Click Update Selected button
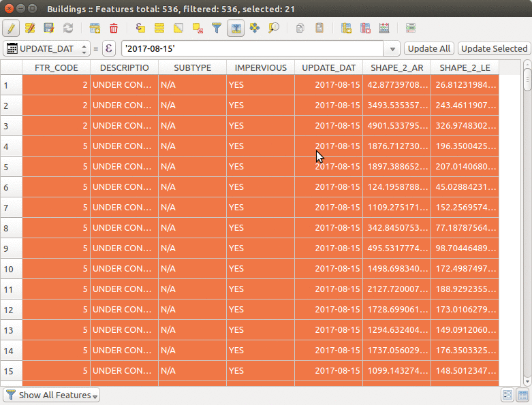The width and height of the screenshot is (532, 405). pyautogui.click(x=494, y=49)
